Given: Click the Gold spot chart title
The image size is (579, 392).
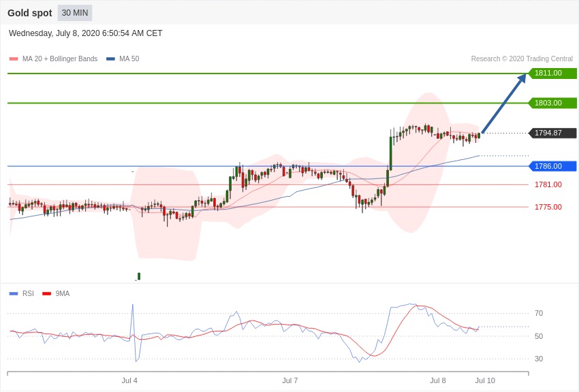Looking at the screenshot, I should (30, 13).
